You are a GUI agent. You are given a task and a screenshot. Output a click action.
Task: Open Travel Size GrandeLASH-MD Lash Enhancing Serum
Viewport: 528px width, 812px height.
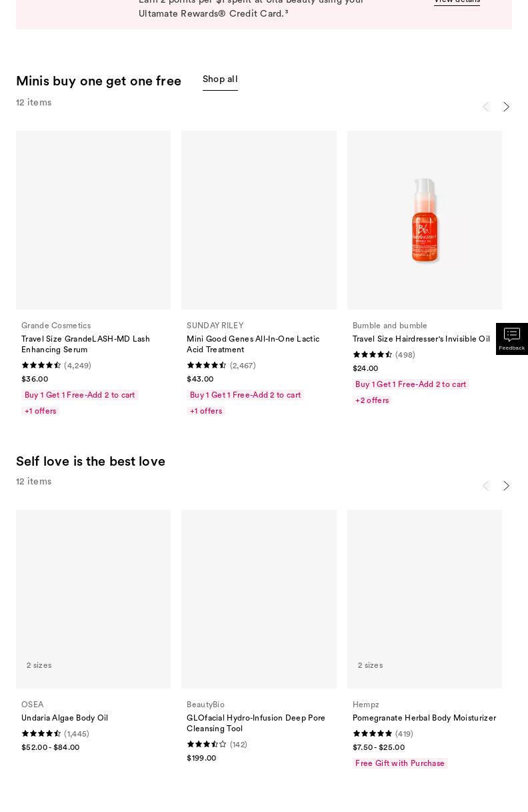point(85,344)
